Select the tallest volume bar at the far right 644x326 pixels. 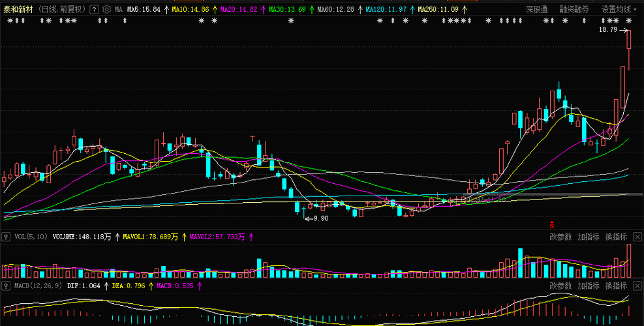[x=628, y=261]
